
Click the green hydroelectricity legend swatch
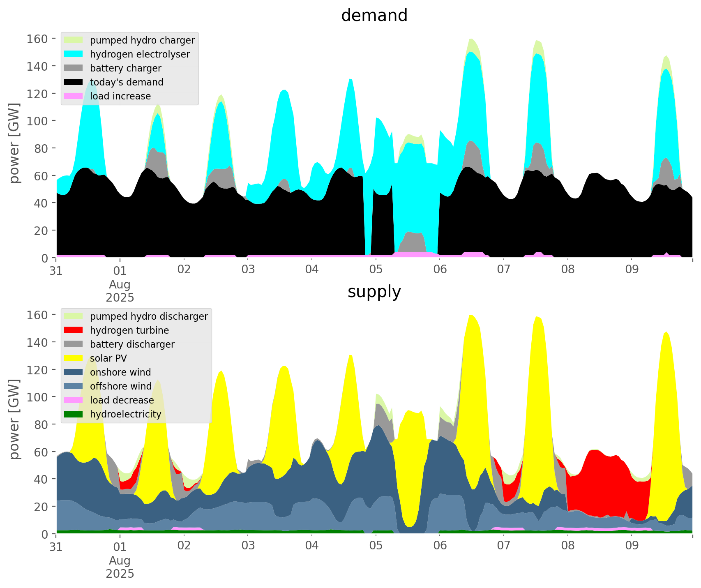tap(74, 414)
